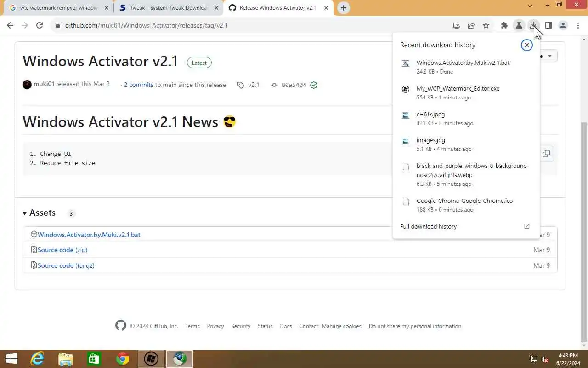Copy the release notes code block
Screen dimensions: 588x368
click(x=546, y=154)
